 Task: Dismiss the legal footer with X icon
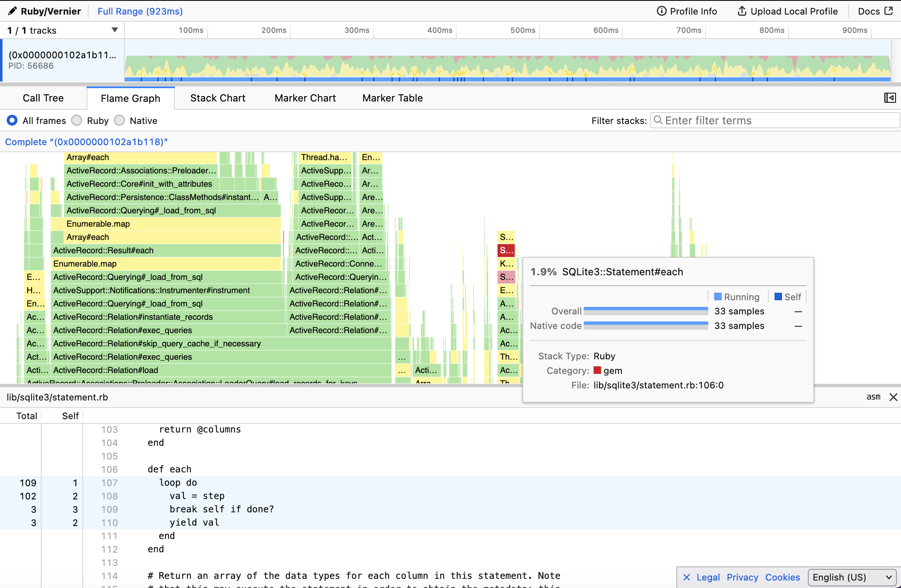(686, 577)
